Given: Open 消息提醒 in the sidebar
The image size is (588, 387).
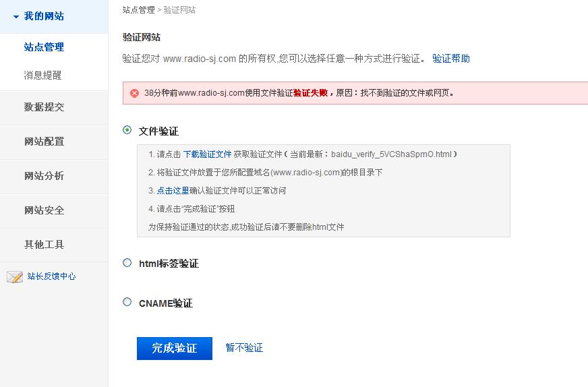Looking at the screenshot, I should click(43, 76).
